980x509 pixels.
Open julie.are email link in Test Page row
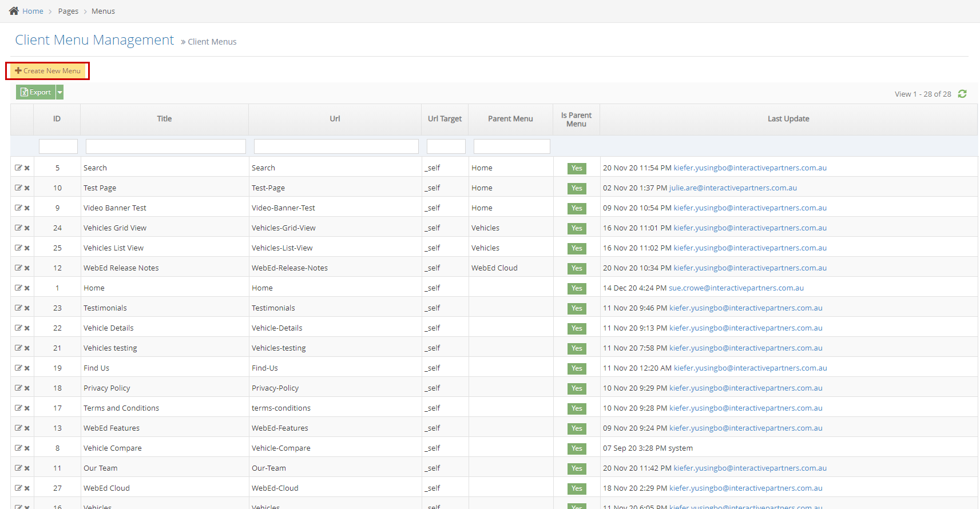click(733, 188)
